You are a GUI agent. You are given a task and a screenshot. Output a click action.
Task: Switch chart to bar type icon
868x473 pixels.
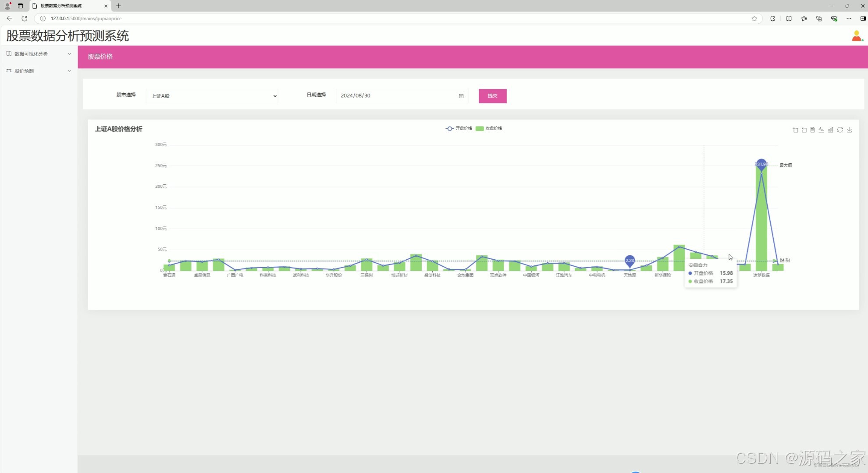click(831, 130)
